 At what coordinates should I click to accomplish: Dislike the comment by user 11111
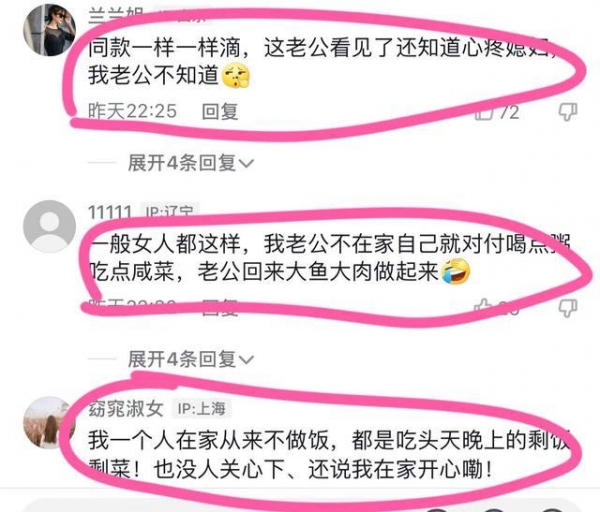[x=567, y=308]
